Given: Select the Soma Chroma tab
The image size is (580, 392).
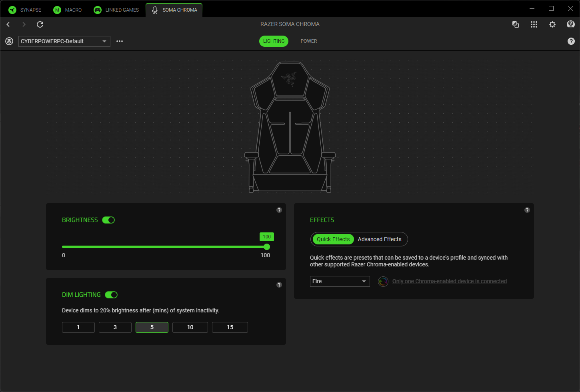Looking at the screenshot, I should (174, 10).
